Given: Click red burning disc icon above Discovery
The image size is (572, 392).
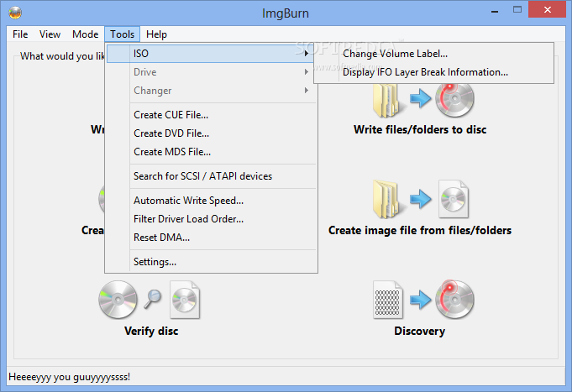Looking at the screenshot, I should [x=454, y=300].
